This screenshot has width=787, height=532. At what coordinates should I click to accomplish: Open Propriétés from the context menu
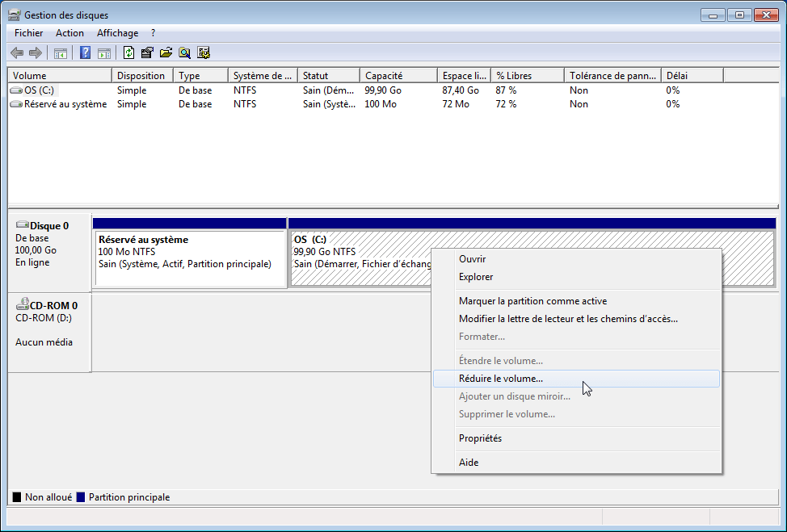(x=576, y=438)
